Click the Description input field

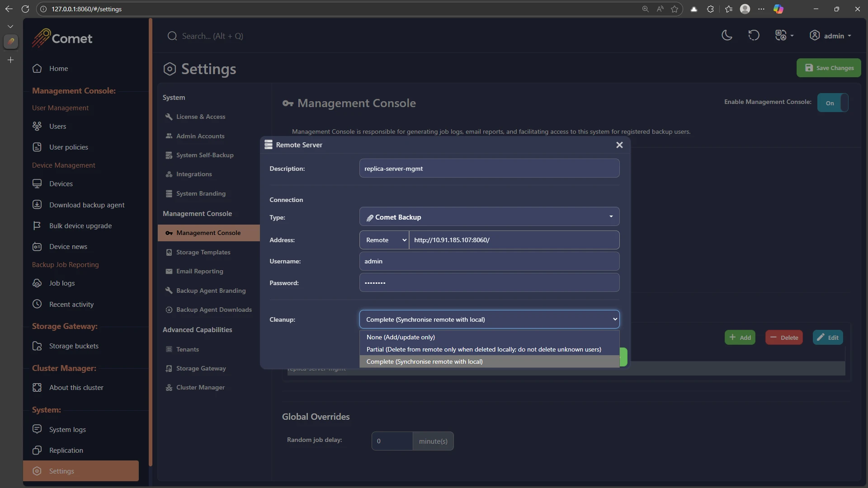coord(489,168)
